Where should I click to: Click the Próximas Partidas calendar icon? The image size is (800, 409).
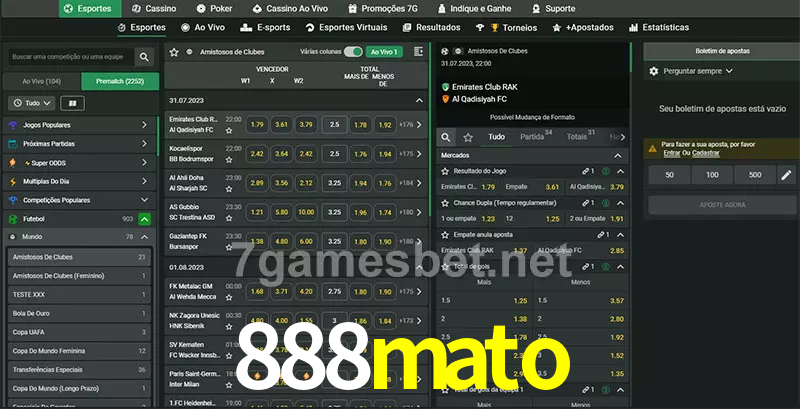pos(13,144)
